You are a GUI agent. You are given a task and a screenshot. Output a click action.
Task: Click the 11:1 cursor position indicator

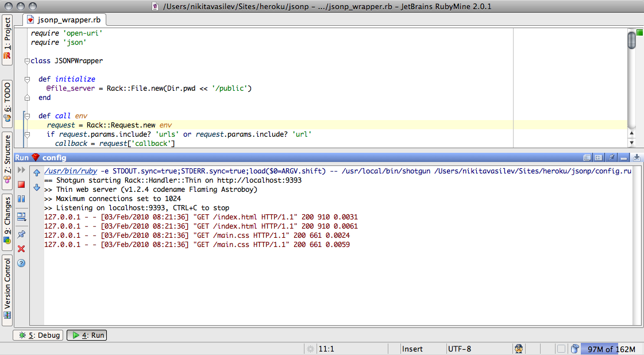pyautogui.click(x=326, y=349)
